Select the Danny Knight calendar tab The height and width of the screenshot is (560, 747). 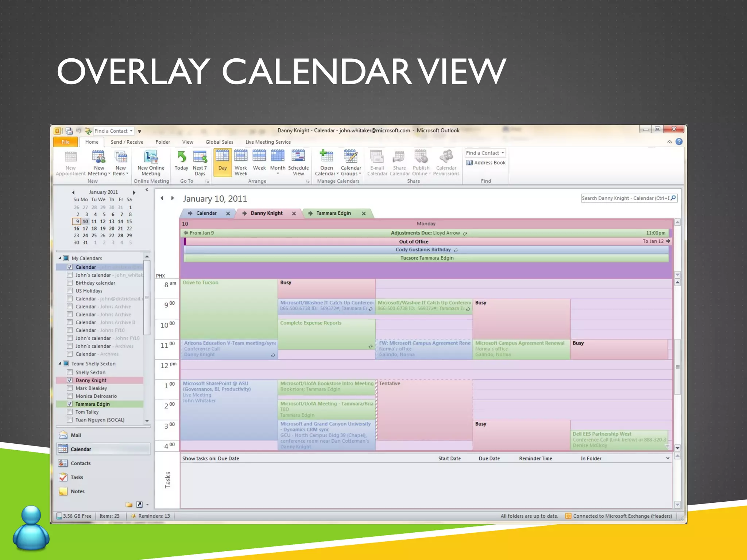click(x=267, y=213)
